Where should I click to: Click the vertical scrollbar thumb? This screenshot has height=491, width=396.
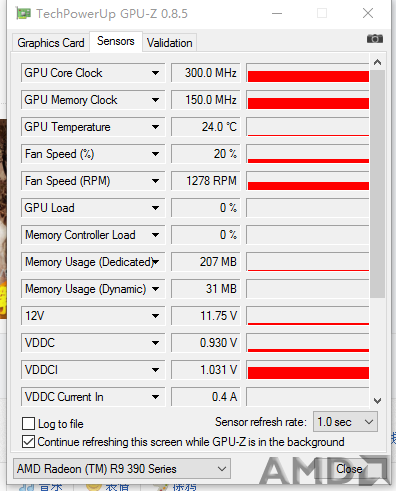coord(377,184)
